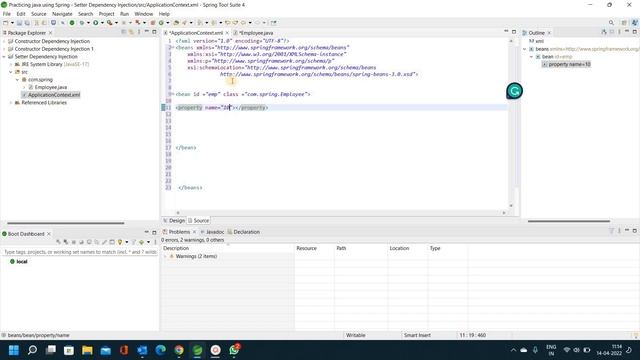Click Collapse All icon in Package Explorer
Screen dimensions: 640x360
point(124,32)
